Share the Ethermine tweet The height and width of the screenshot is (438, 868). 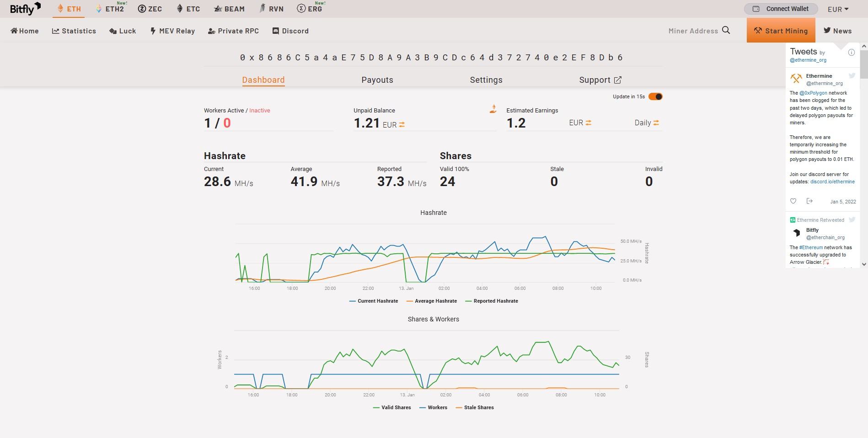click(809, 201)
